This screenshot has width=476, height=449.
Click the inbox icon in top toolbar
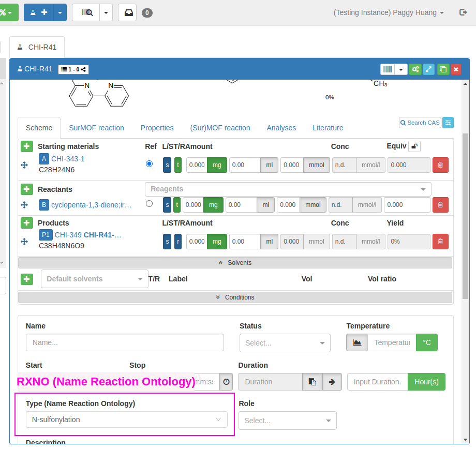127,12
